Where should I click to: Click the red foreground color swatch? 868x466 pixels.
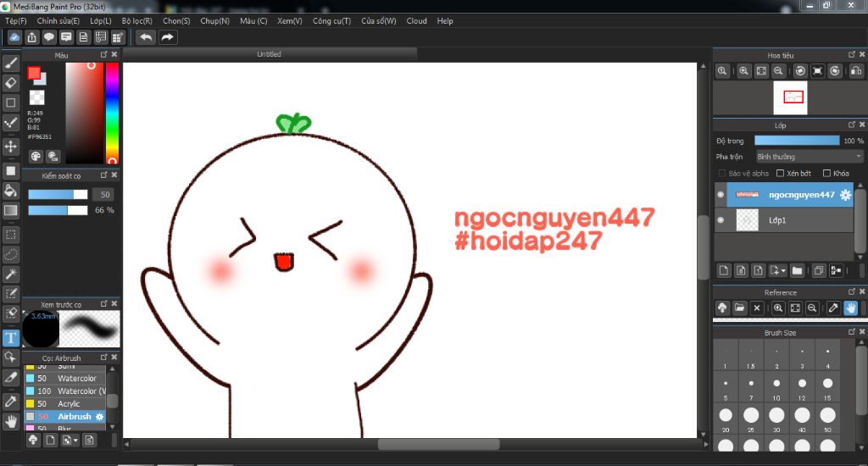[x=34, y=73]
